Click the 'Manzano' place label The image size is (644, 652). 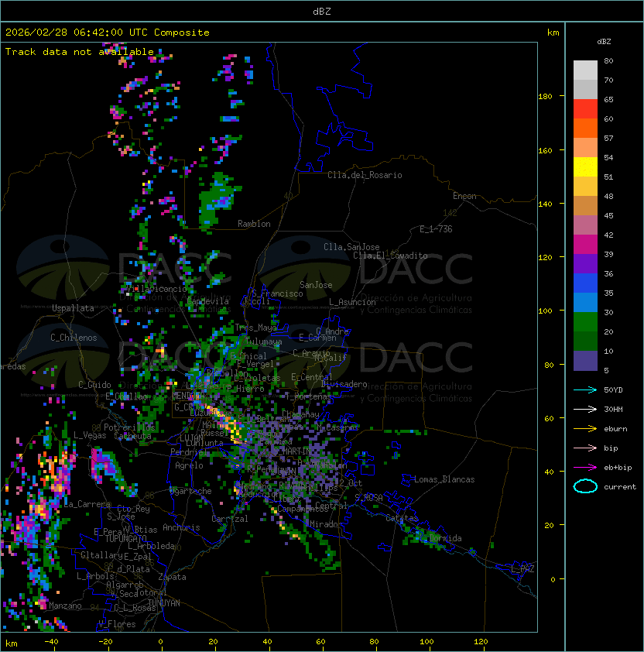coord(65,606)
